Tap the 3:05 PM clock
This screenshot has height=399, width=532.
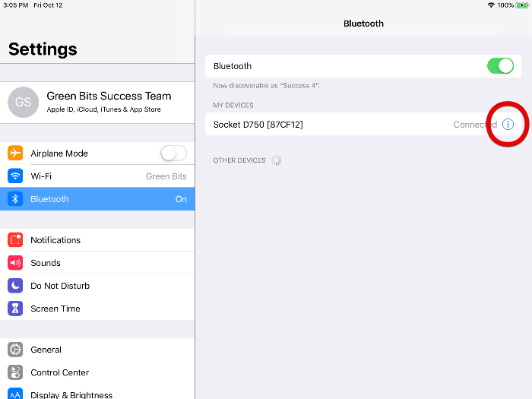16,5
